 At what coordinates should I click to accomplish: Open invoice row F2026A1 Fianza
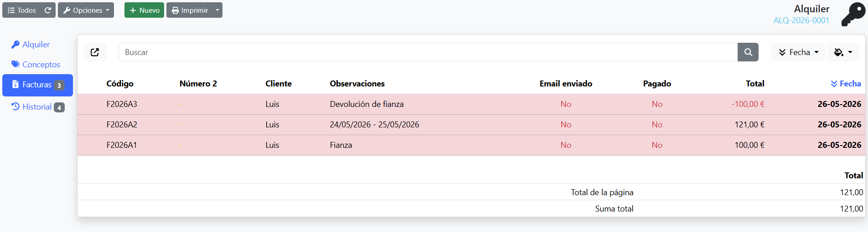click(x=472, y=145)
